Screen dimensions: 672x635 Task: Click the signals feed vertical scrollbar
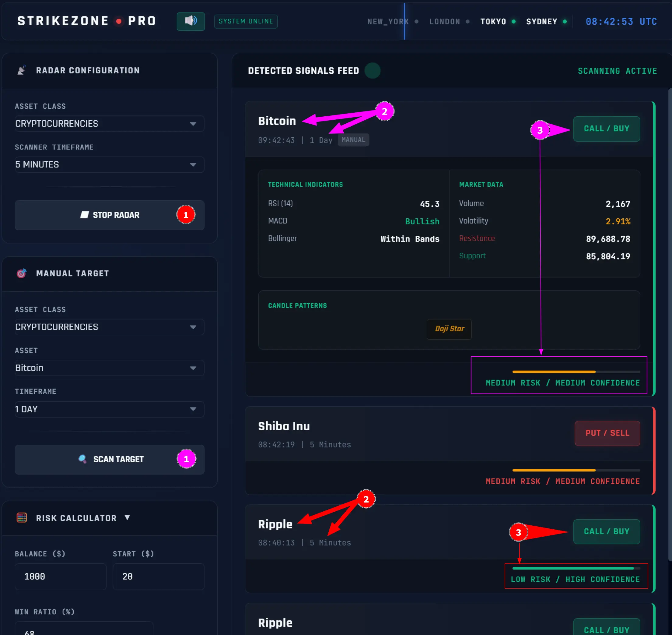[670, 324]
